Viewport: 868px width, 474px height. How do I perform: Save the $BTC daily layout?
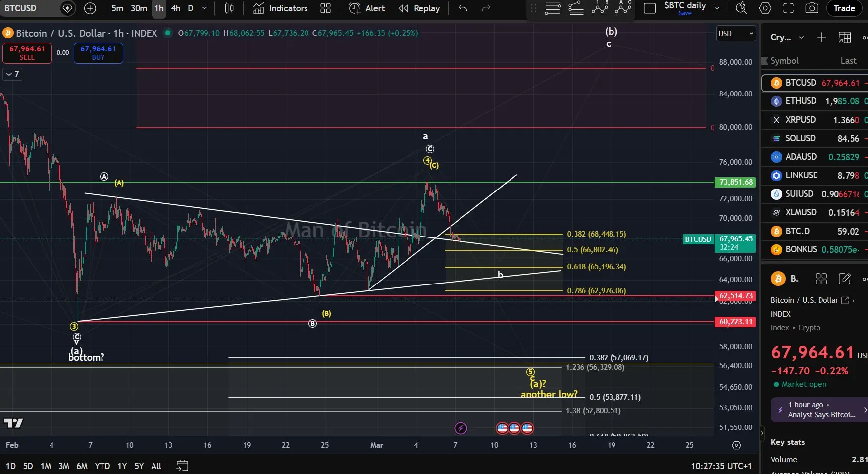click(x=685, y=13)
